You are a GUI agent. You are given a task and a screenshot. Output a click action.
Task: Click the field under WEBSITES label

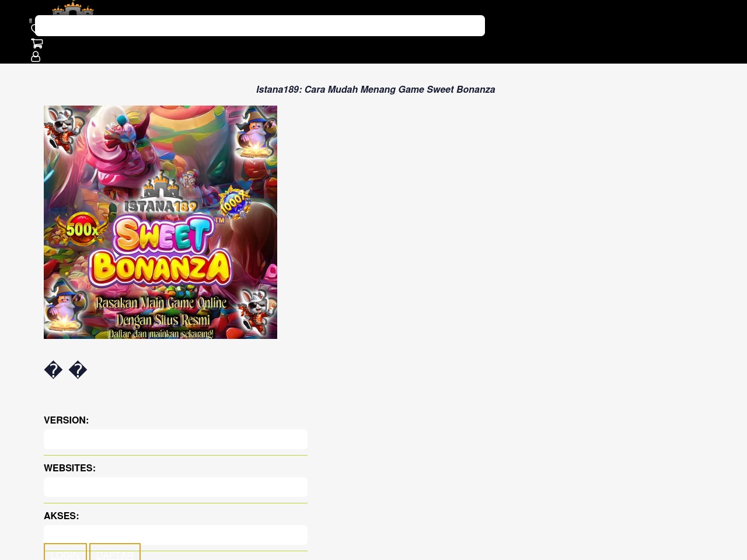pyautogui.click(x=176, y=487)
